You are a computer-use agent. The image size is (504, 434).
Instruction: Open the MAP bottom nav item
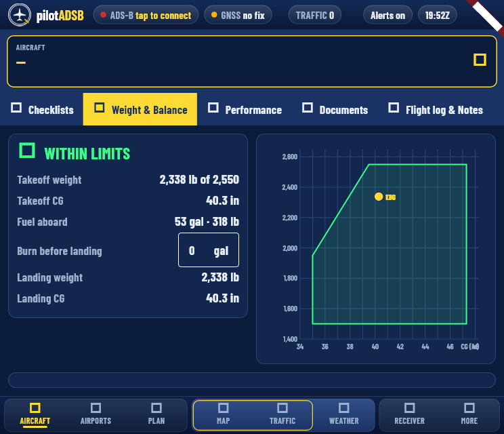point(223,415)
